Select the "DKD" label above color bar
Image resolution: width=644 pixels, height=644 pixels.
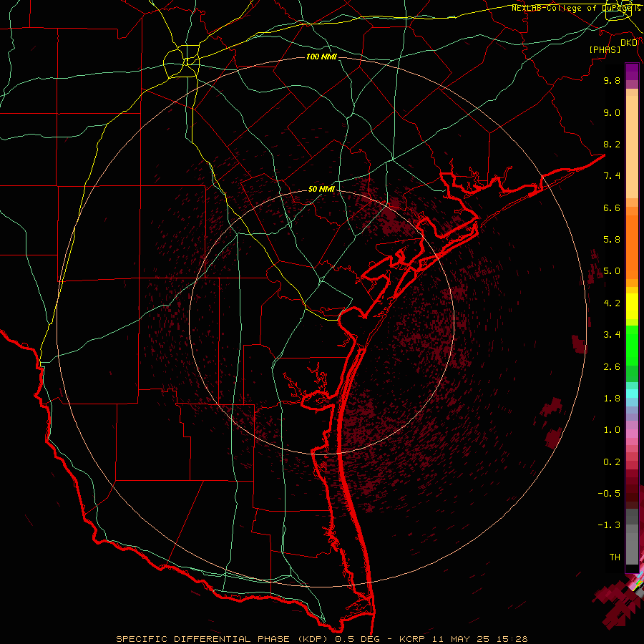click(x=629, y=43)
